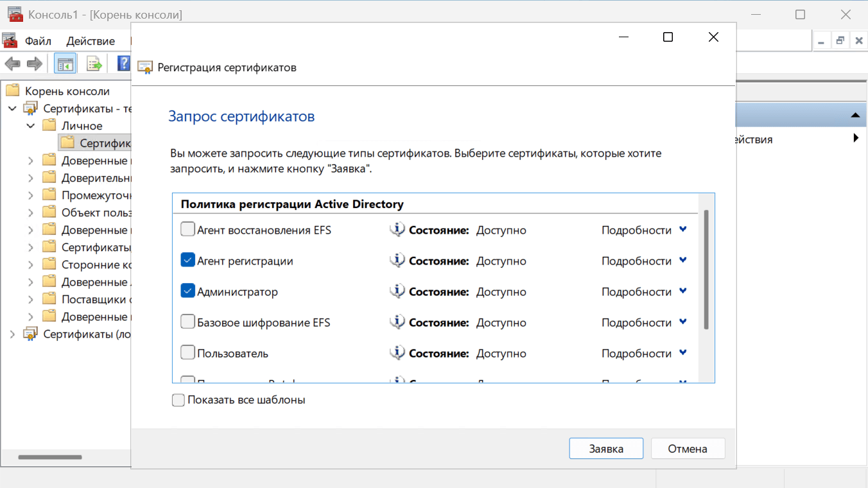The height and width of the screenshot is (488, 868).
Task: Click the info icon in Пользователь row
Action: click(397, 353)
